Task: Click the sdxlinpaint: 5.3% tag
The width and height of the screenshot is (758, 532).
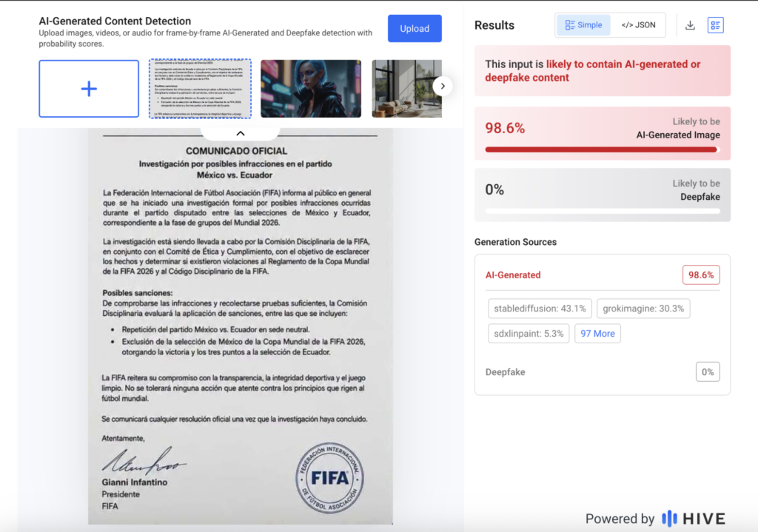Action: [x=529, y=334]
